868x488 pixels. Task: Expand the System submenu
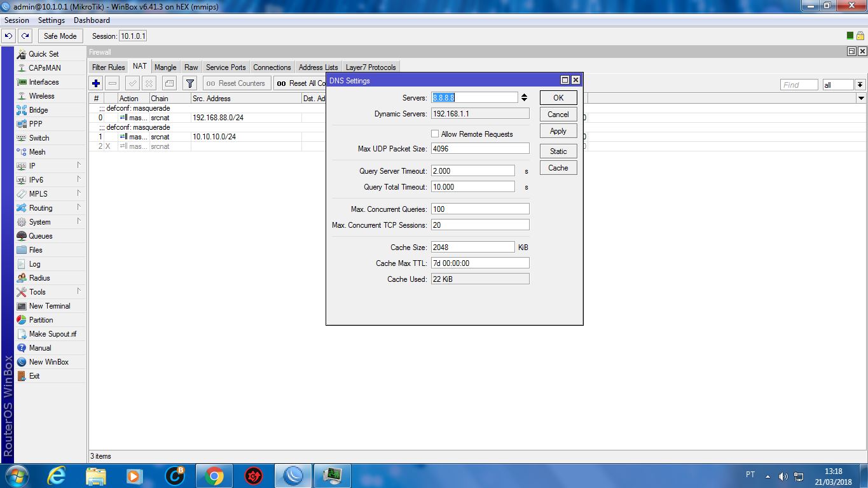coord(50,222)
